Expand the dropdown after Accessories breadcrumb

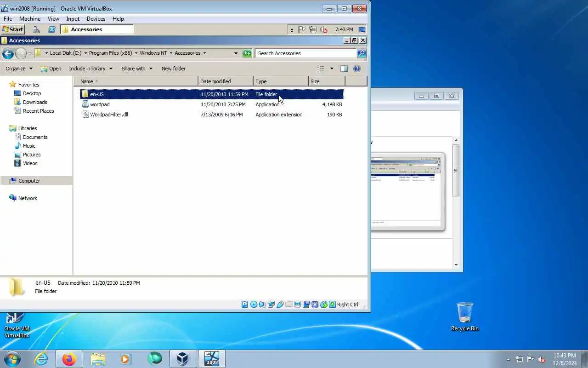coord(204,53)
